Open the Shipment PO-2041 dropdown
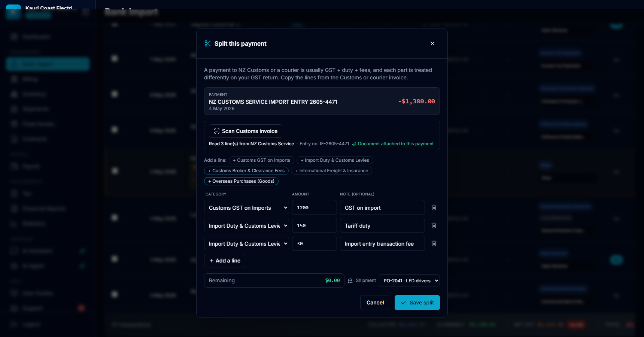Screen dimensions: 644x337 409,280
